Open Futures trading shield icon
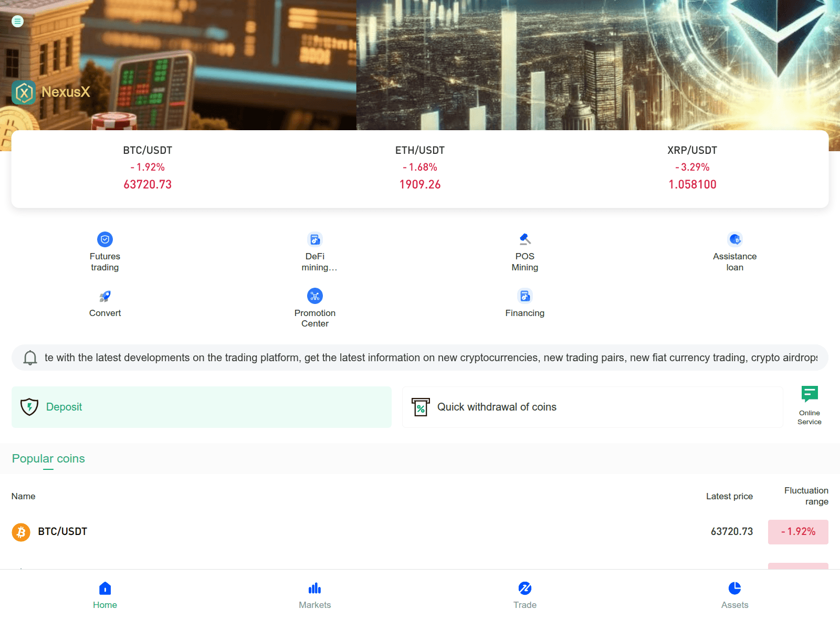 pos(105,239)
